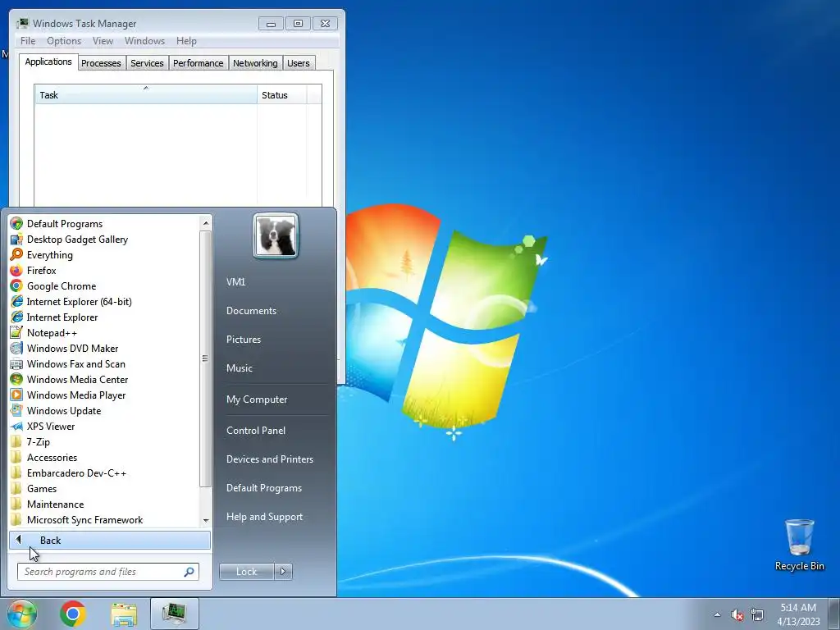Screen dimensions: 840x630
Task: Click the Start orb button
Action: tap(22, 614)
